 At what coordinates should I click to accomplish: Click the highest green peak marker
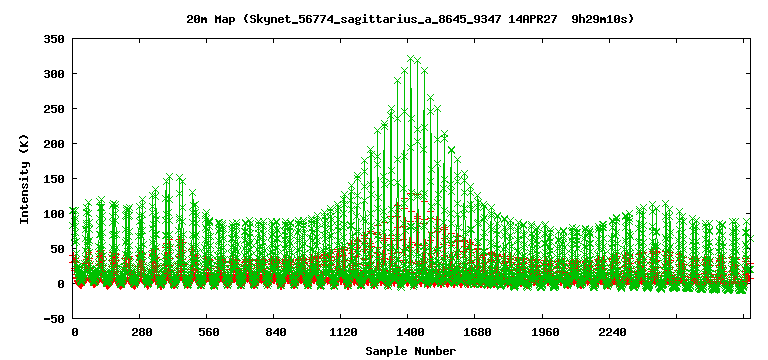(x=411, y=59)
